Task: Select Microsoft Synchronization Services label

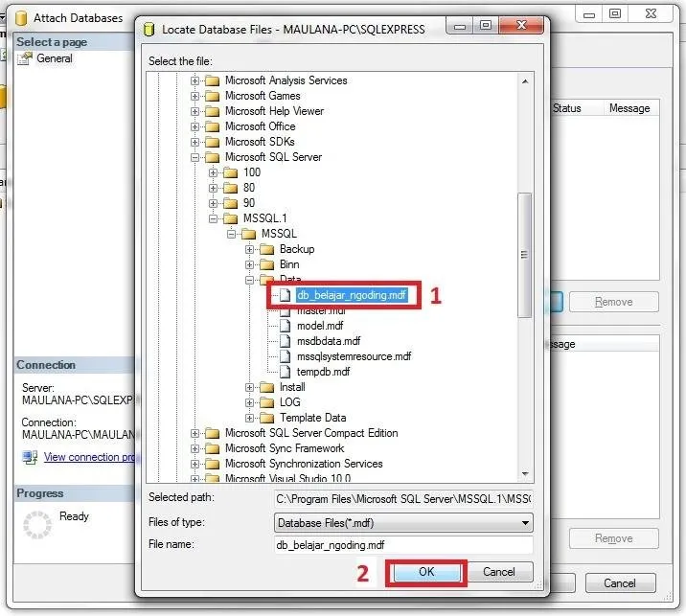Action: (x=304, y=464)
